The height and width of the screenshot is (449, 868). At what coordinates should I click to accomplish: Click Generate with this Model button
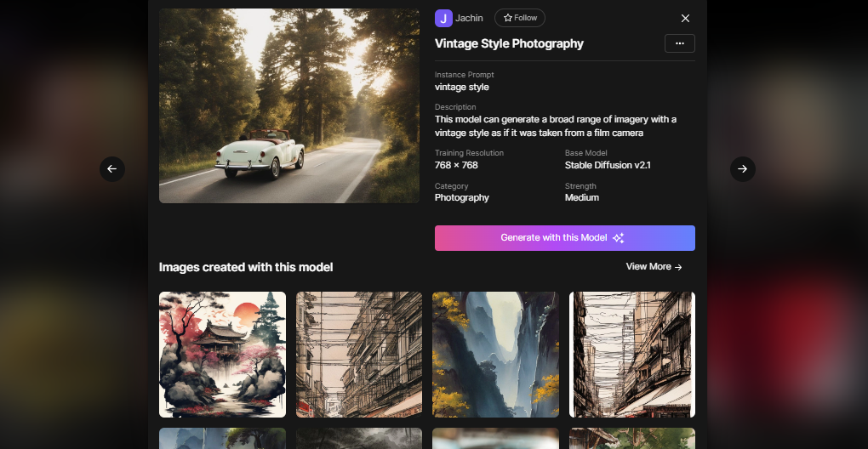click(565, 238)
